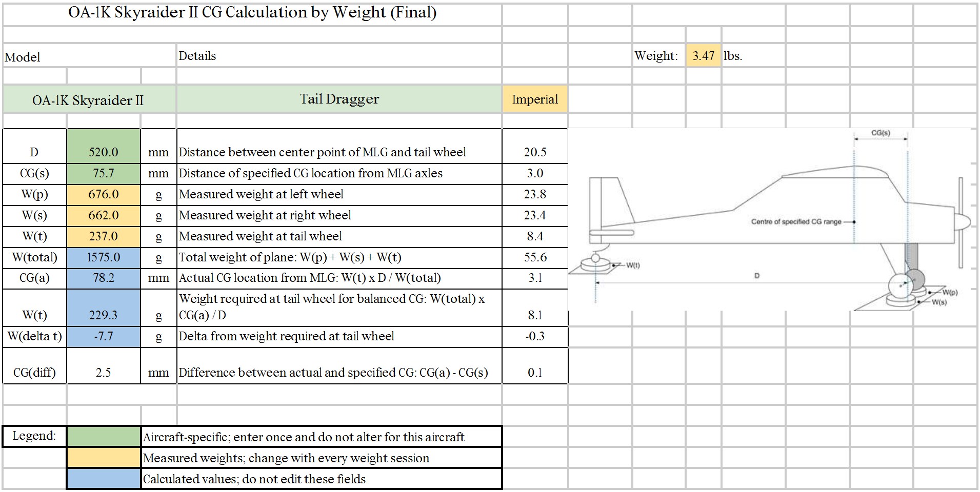The height and width of the screenshot is (492, 980).
Task: Select right wheel weight value 662.0
Action: (x=103, y=215)
